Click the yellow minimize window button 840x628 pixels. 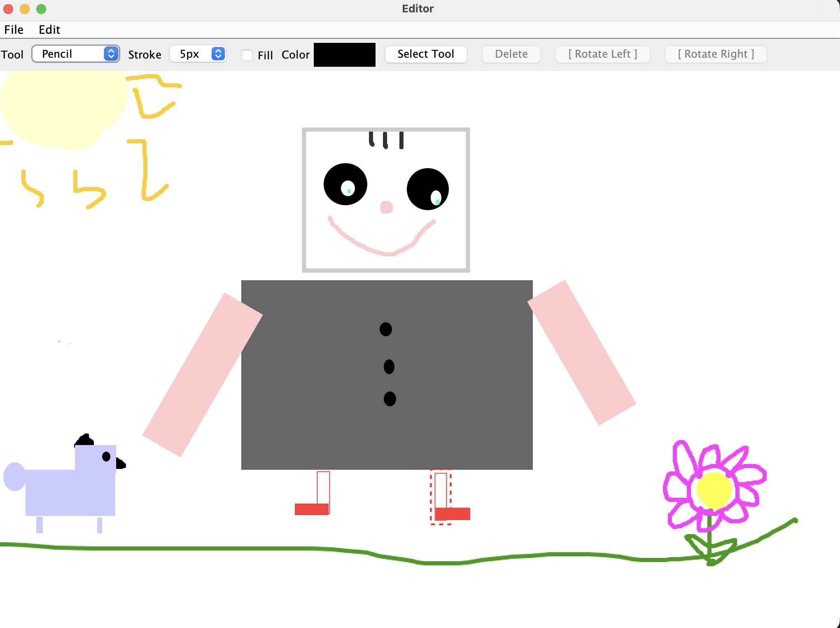25,9
